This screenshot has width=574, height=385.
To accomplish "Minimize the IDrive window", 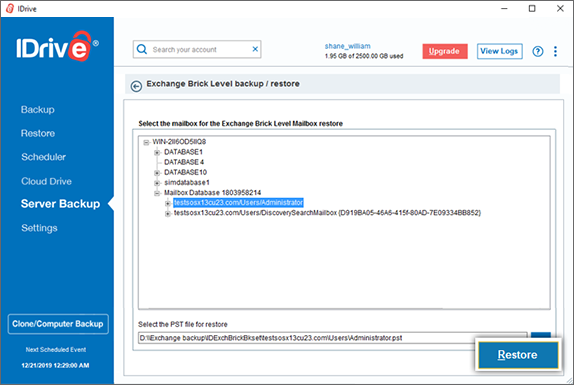I will coord(504,8).
